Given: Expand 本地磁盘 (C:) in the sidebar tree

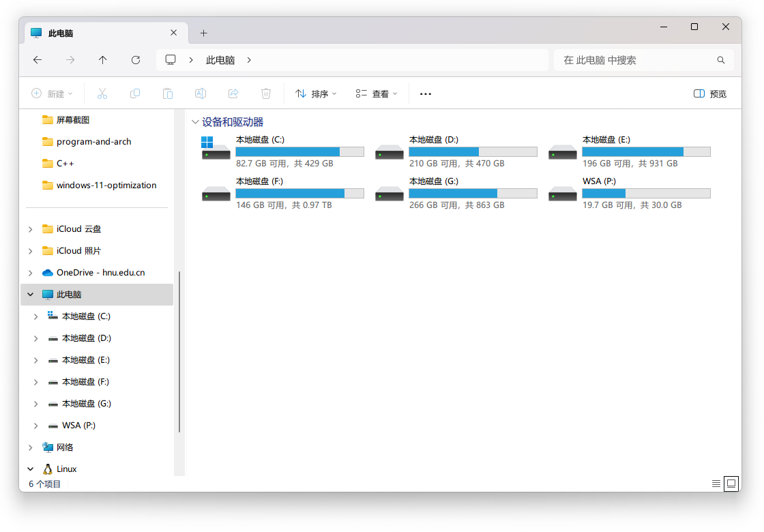Looking at the screenshot, I should click(36, 316).
